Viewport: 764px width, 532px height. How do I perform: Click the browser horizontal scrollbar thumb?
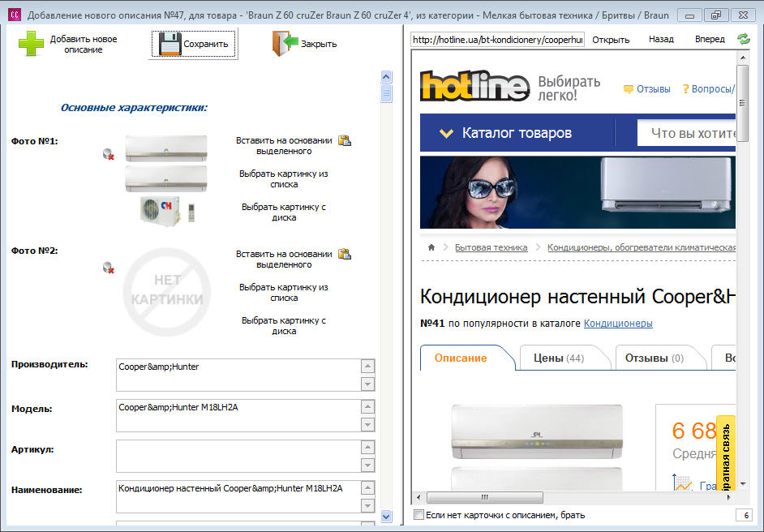pyautogui.click(x=485, y=497)
